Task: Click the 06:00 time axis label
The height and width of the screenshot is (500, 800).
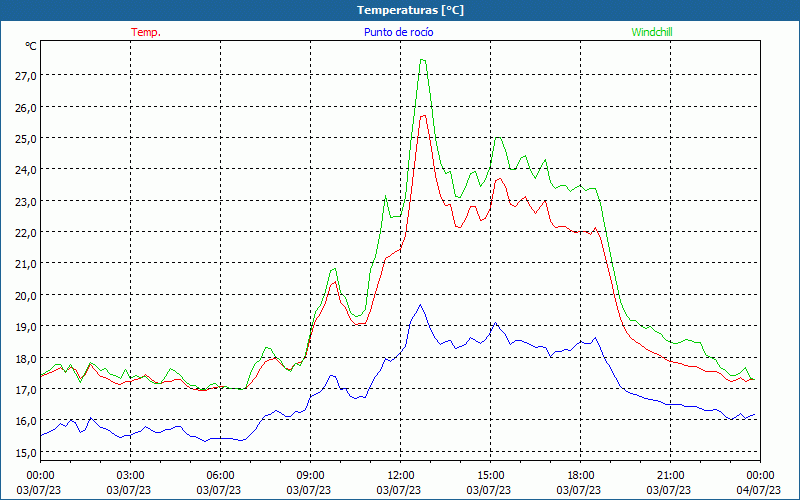Action: (x=220, y=476)
